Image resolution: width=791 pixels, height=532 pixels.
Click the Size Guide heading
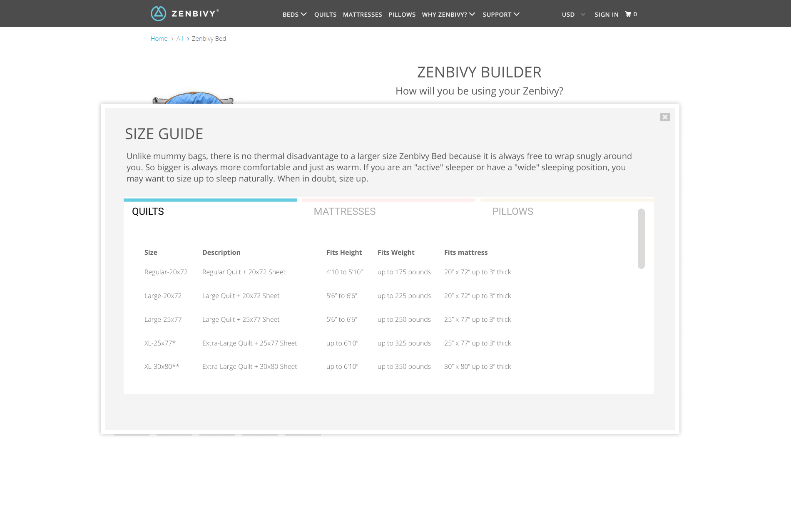[164, 134]
